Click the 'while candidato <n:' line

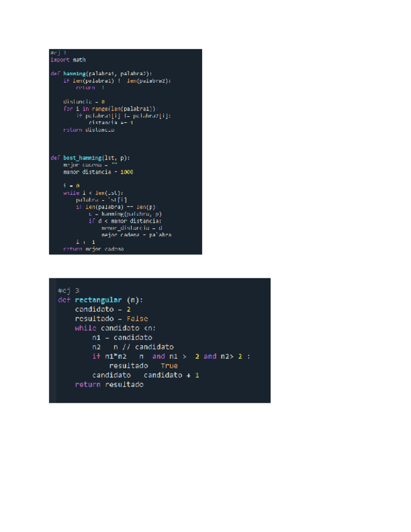coord(115,329)
